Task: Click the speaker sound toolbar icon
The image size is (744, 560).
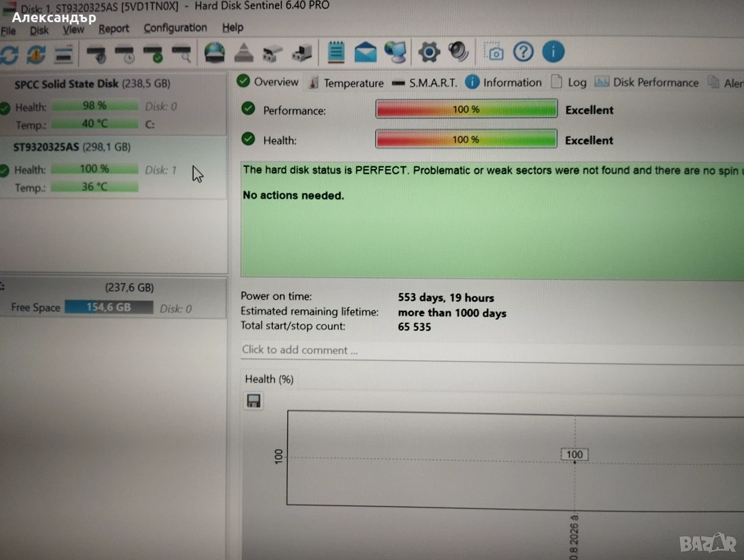Action: tap(459, 51)
